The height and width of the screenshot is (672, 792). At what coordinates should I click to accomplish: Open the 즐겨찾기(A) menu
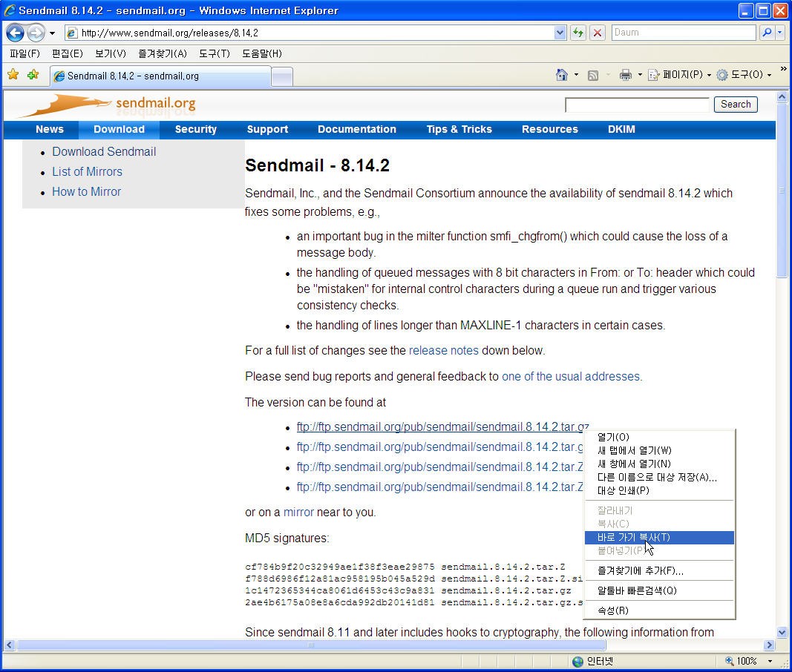click(x=163, y=53)
